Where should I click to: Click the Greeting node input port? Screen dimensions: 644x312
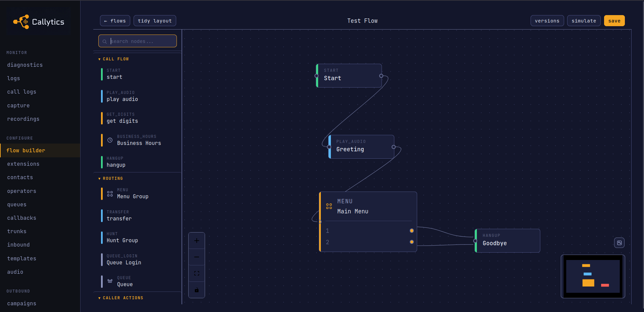(329, 147)
